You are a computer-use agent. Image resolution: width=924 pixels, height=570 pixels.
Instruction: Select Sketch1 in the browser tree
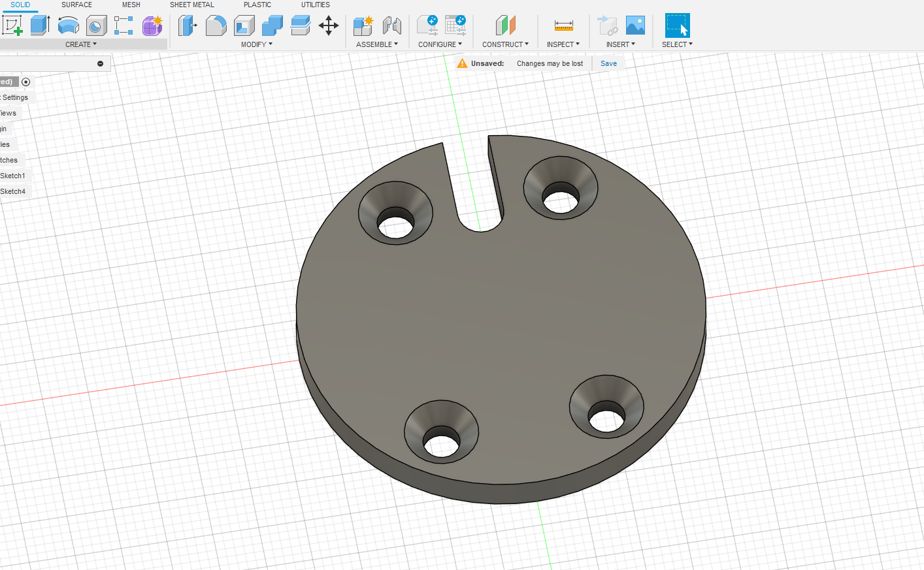[13, 176]
